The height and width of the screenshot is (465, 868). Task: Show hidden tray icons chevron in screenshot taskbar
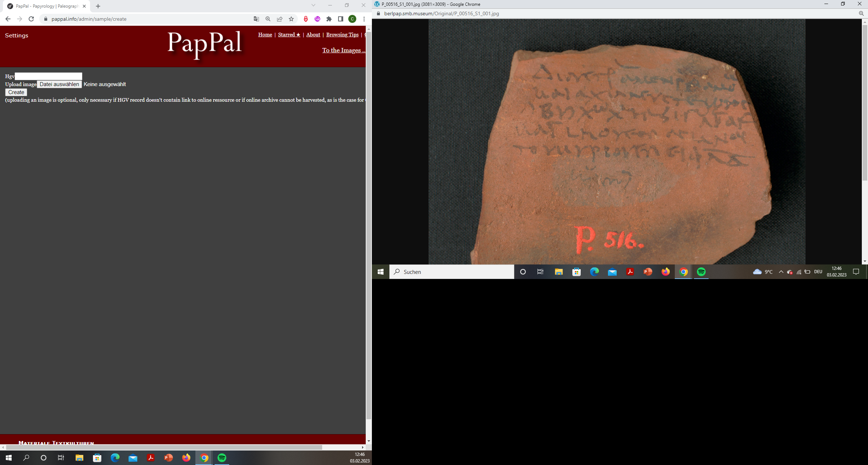point(781,272)
